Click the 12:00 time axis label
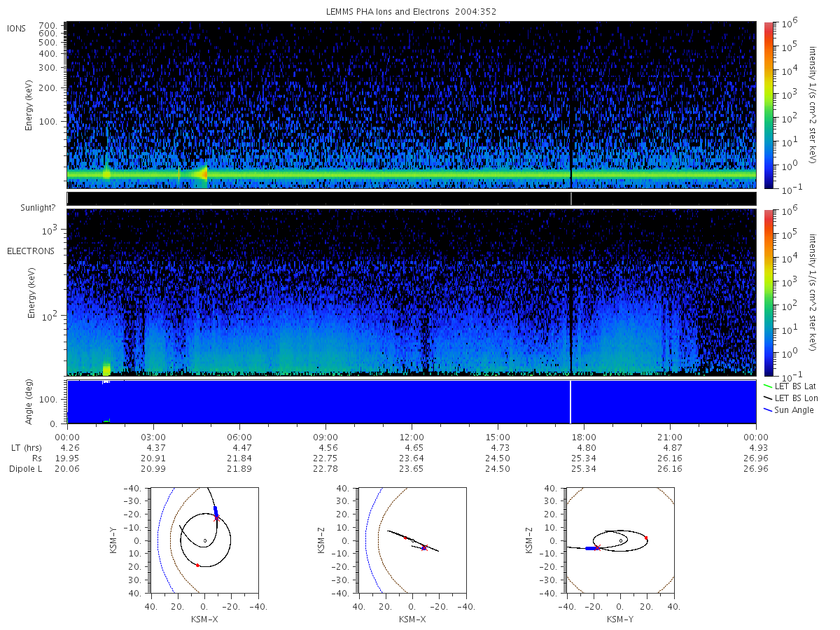Image resolution: width=840 pixels, height=630 pixels. click(412, 436)
